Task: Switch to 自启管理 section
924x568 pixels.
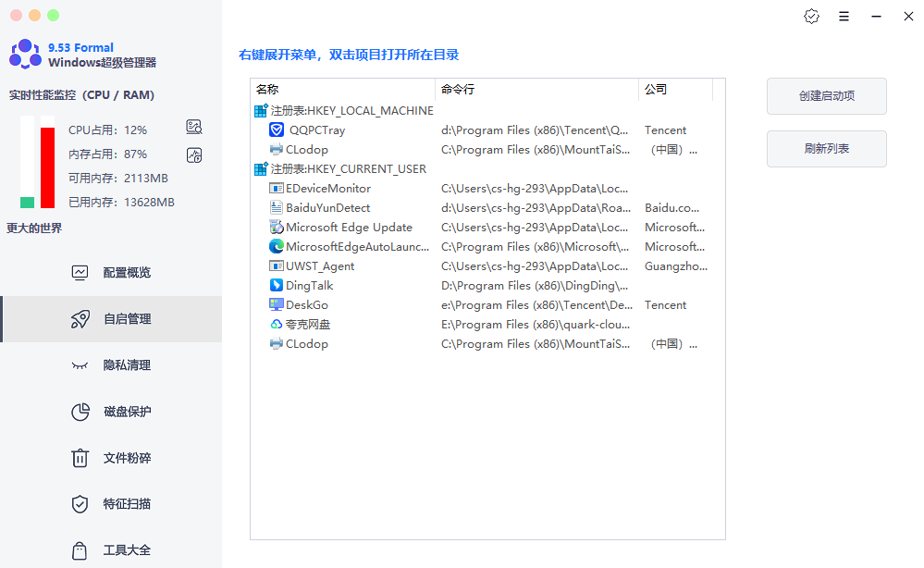Action: point(112,319)
